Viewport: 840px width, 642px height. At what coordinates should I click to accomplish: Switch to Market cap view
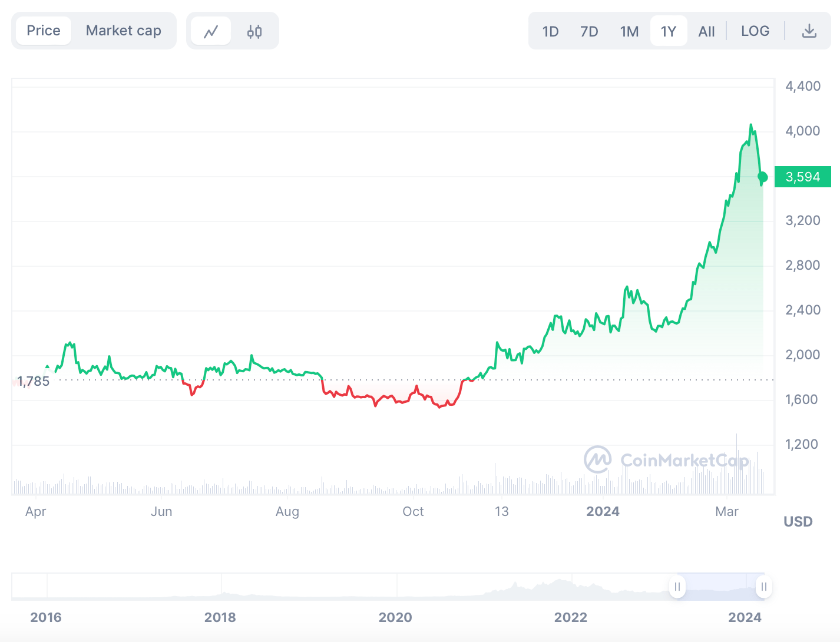[124, 30]
